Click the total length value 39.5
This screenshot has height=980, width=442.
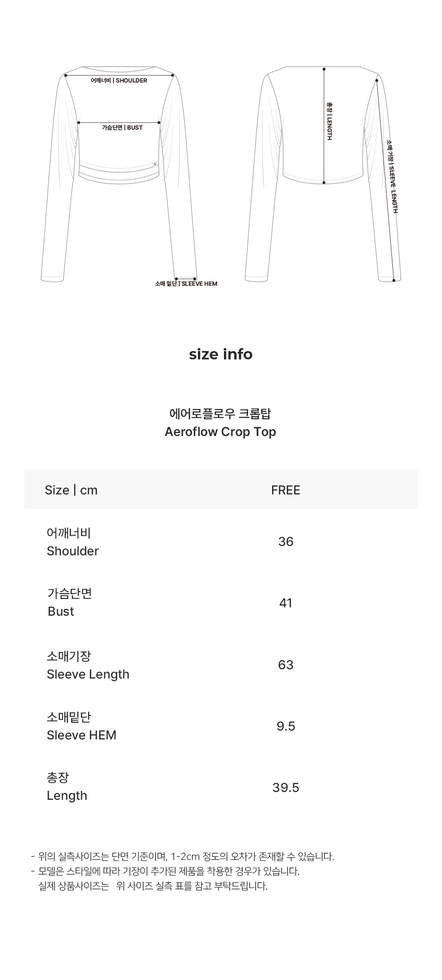[285, 788]
